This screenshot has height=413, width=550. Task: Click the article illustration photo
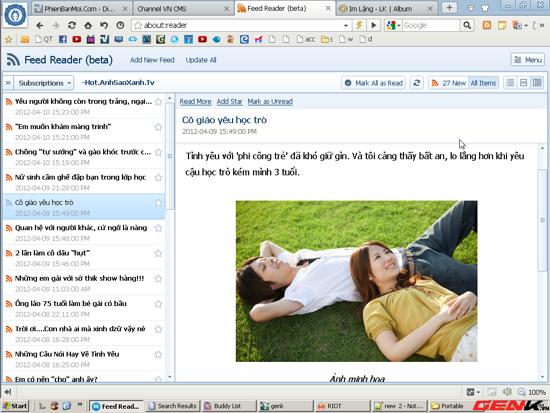(356, 281)
